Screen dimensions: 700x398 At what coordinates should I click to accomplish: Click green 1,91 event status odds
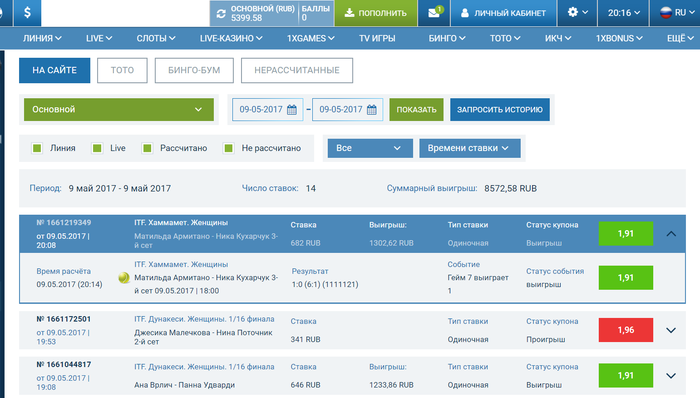(626, 278)
